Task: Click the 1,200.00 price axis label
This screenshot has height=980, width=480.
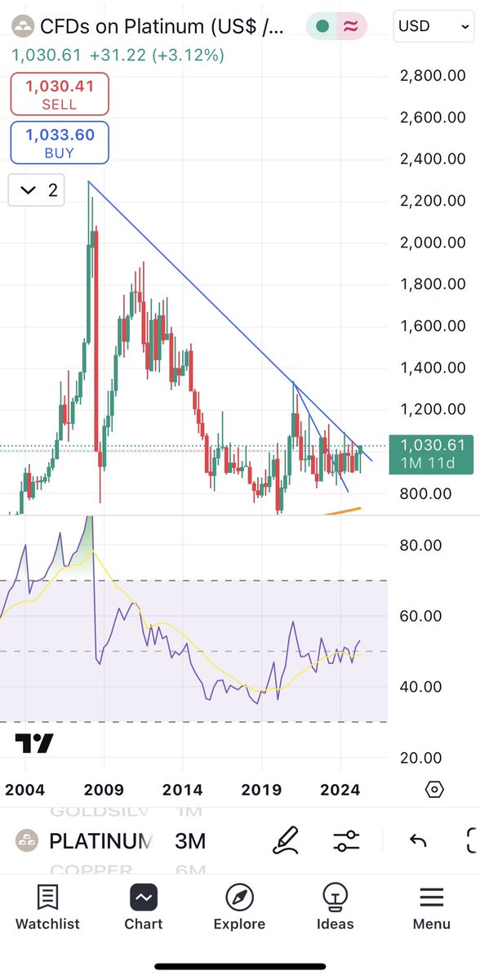Action: [x=433, y=410]
